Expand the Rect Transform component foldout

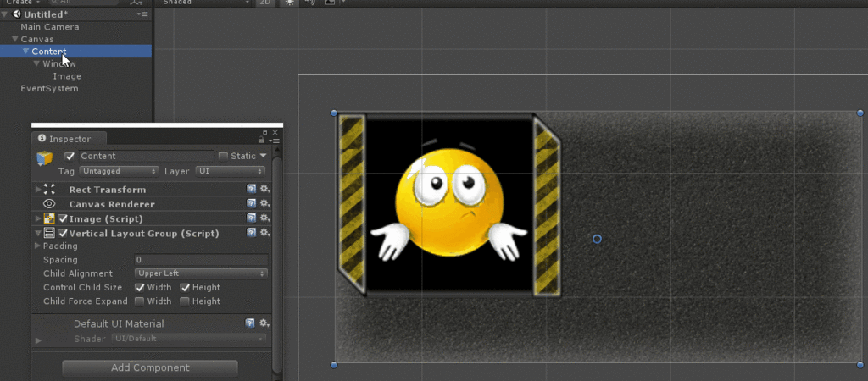click(x=37, y=189)
